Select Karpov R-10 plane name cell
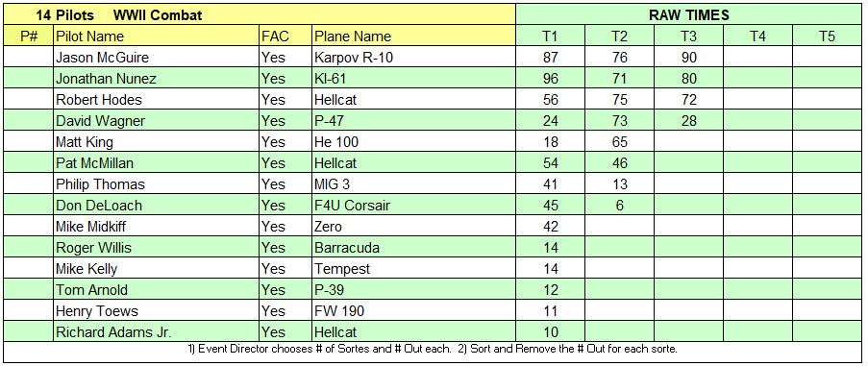868x366 pixels. point(414,57)
